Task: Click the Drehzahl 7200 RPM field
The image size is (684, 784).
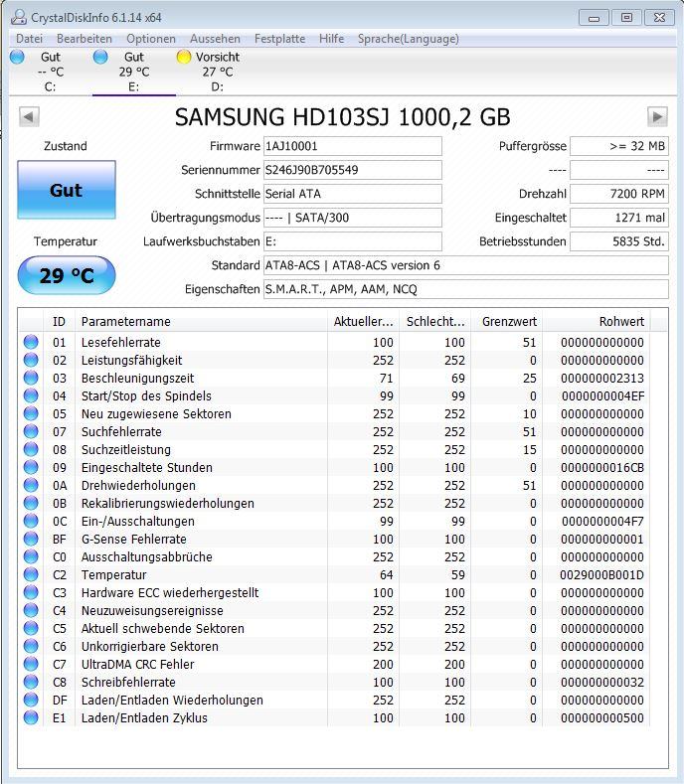Action: [x=619, y=194]
